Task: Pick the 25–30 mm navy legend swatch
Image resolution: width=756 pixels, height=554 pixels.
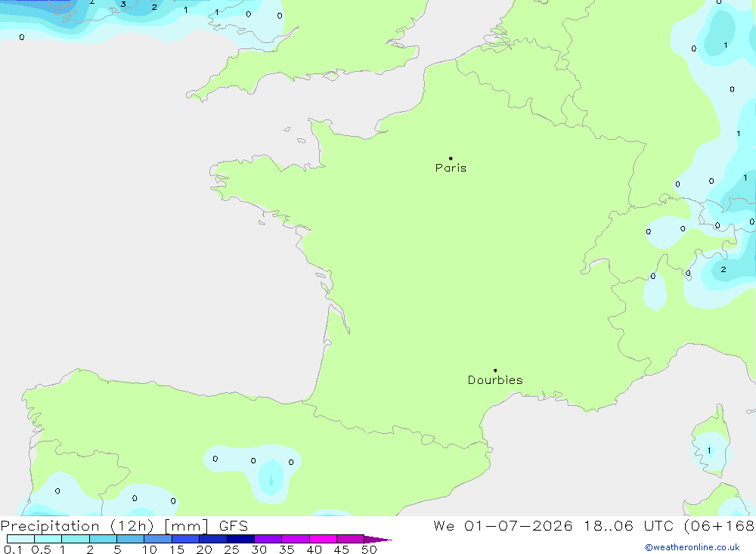Action: tap(240, 539)
